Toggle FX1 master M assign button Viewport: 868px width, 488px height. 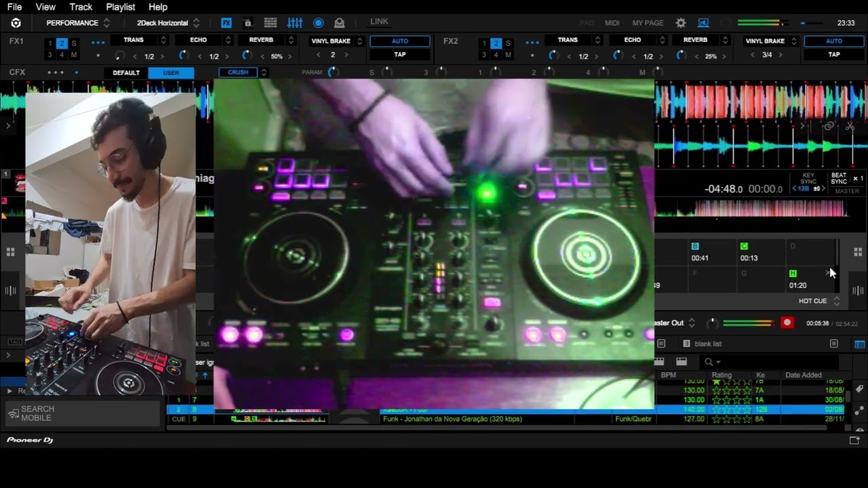coord(74,55)
